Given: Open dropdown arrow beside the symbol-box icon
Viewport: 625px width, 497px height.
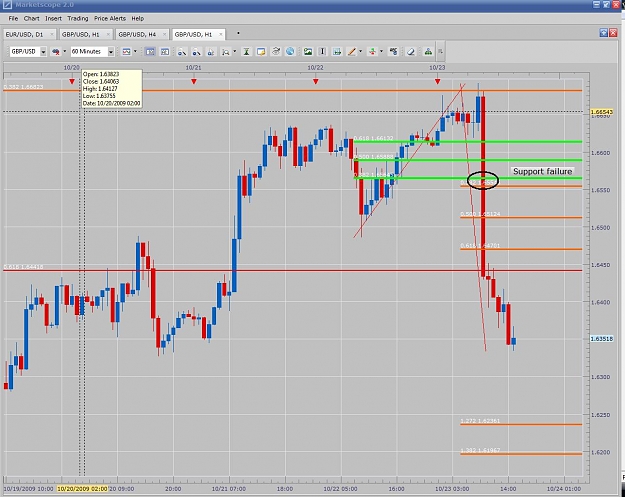Looking at the screenshot, I should click(65, 51).
